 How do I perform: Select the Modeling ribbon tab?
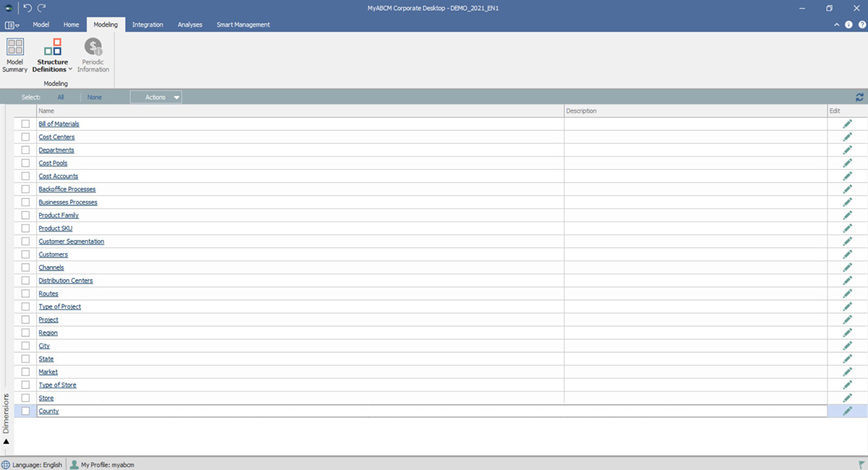click(x=106, y=25)
